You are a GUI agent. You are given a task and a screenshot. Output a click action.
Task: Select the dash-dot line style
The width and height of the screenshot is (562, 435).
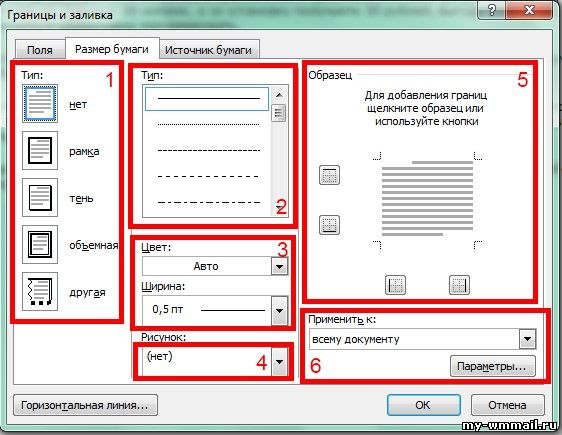point(208,202)
